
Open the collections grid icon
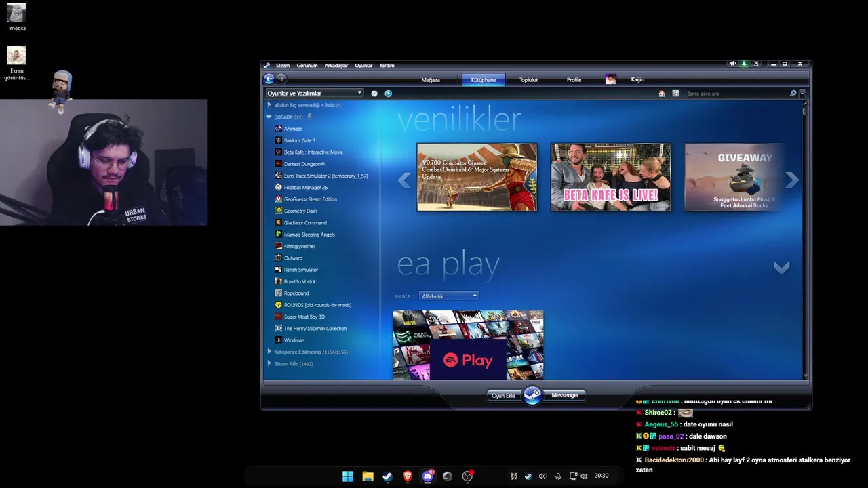pyautogui.click(x=675, y=94)
